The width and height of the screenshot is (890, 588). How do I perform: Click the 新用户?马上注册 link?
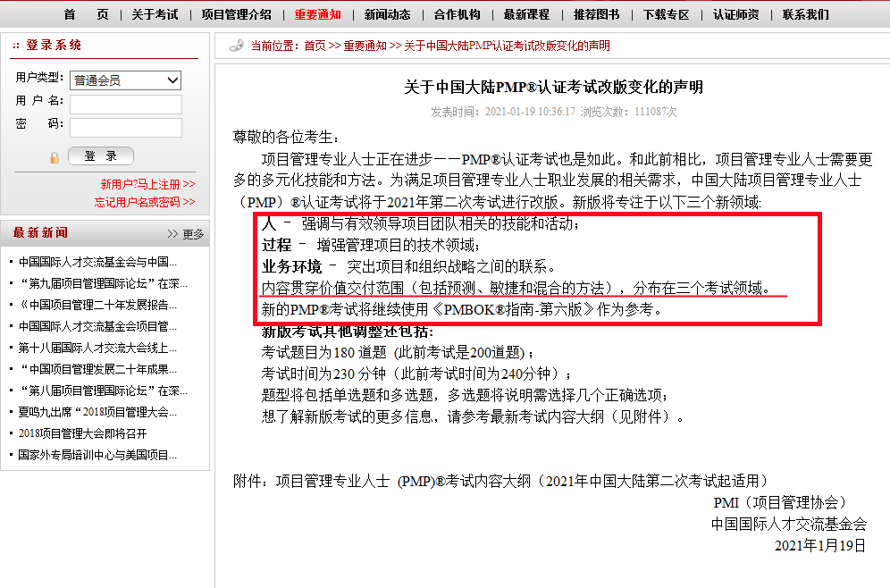147,184
